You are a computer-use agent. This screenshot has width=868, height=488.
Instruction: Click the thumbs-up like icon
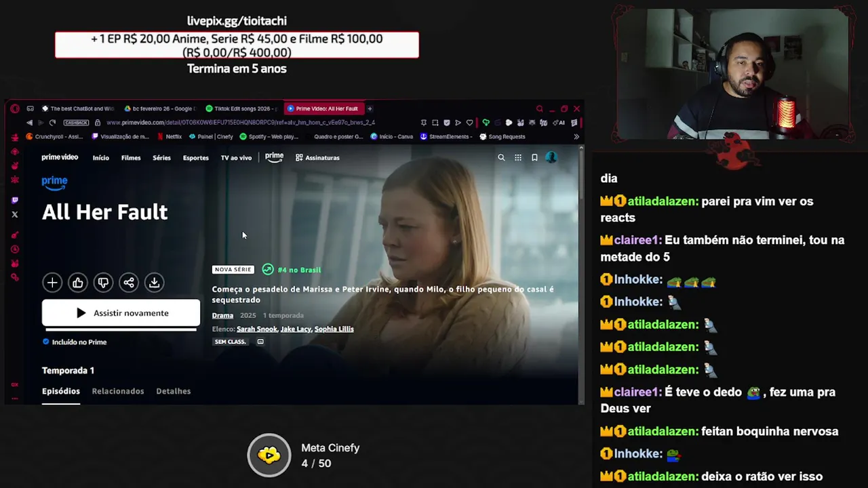(x=78, y=283)
